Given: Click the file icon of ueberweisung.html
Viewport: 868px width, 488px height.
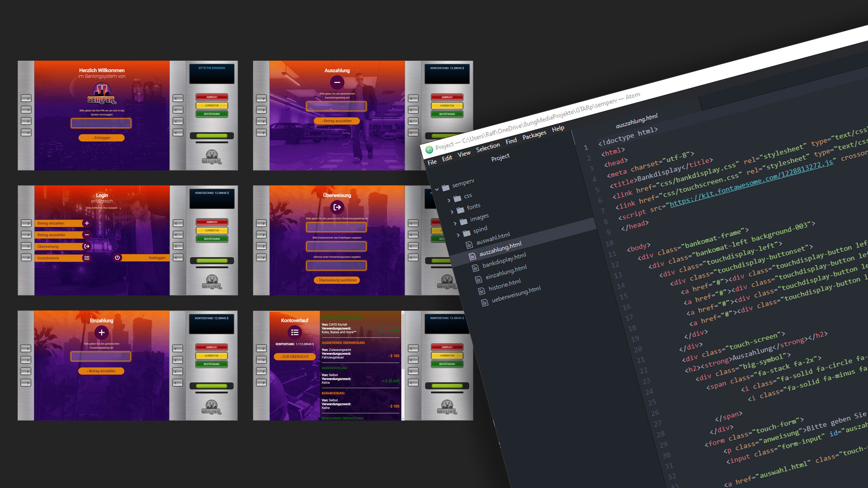Looking at the screenshot, I should 485,302.
